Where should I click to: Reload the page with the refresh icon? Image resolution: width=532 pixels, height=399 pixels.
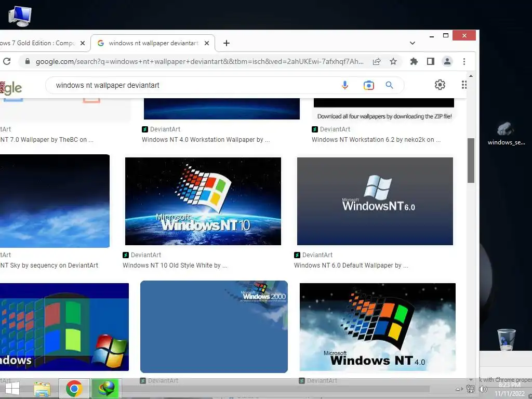tap(7, 61)
